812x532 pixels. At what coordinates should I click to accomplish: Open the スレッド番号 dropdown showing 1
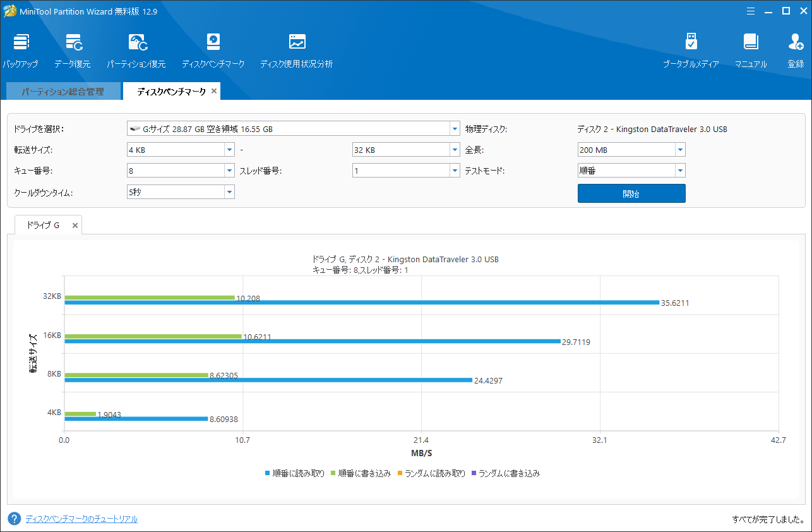pos(455,171)
